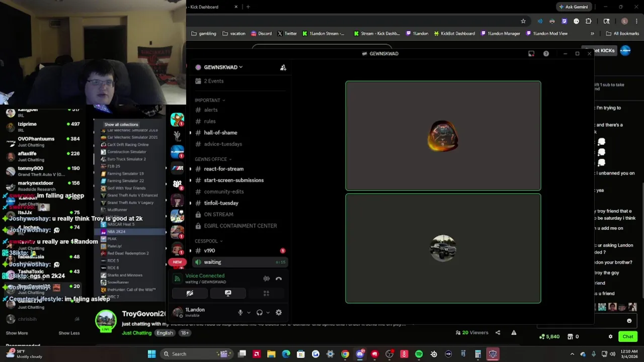The height and width of the screenshot is (362, 644).
Task: Open microphone input options arrow
Action: click(x=249, y=313)
